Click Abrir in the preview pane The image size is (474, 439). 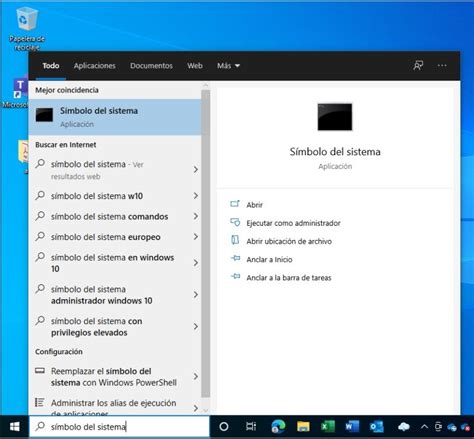pos(254,205)
